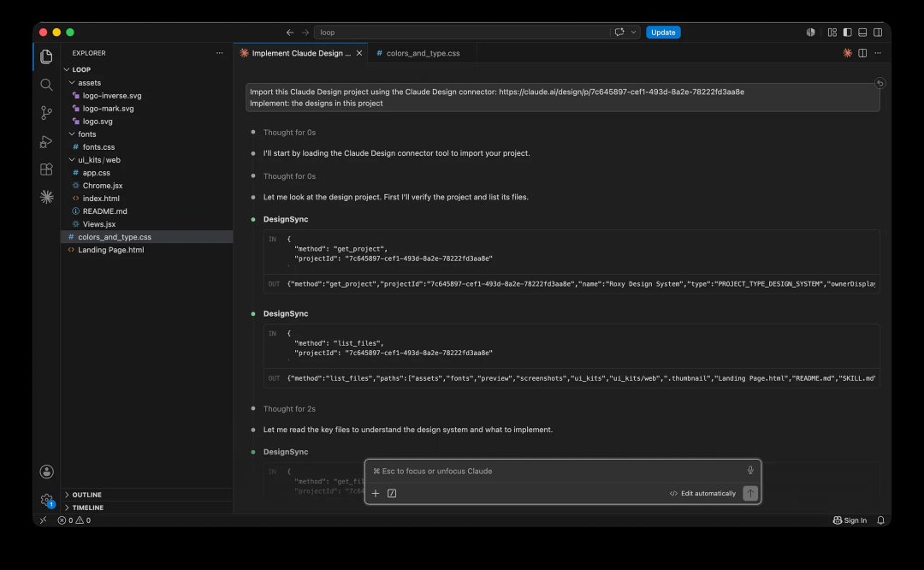Open the Explorer view in activity bar

pos(46,56)
